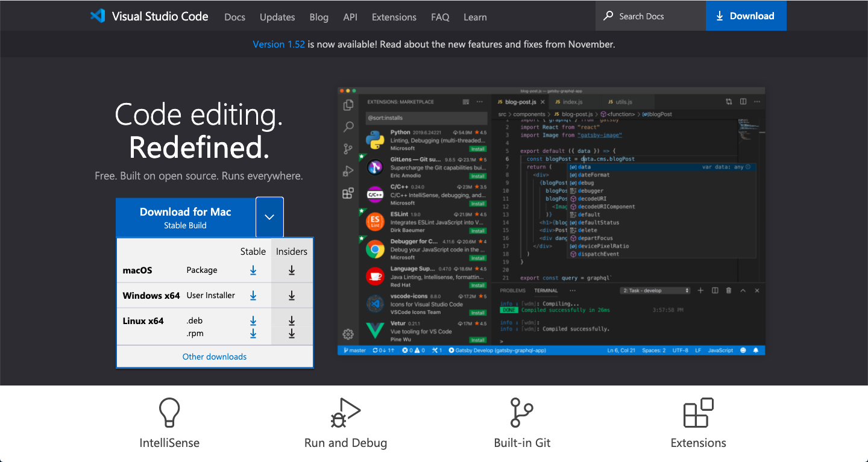The height and width of the screenshot is (462, 868).
Task: Download Windows x64 Stable User Installer
Action: pyautogui.click(x=253, y=296)
